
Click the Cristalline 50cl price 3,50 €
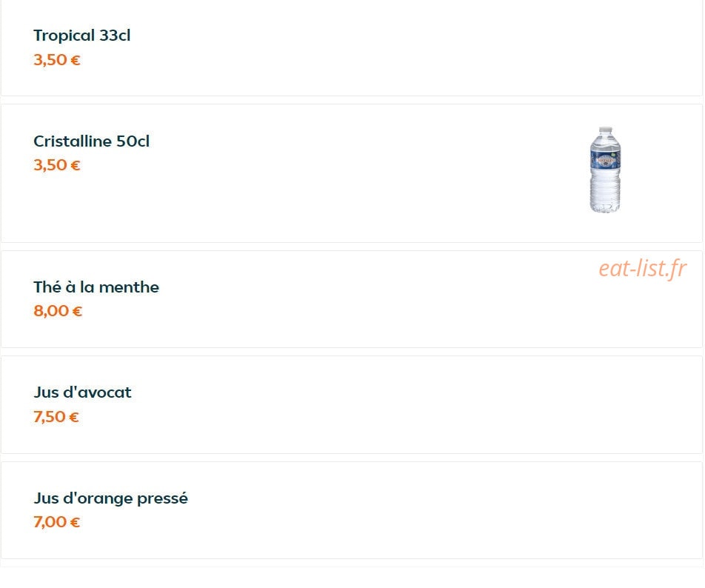click(57, 165)
